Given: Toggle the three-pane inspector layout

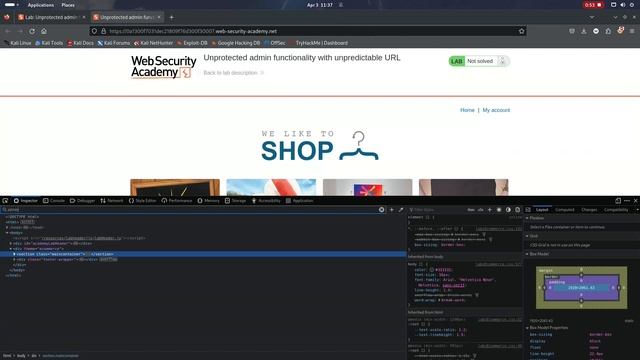Looking at the screenshot, I should coord(528,209).
